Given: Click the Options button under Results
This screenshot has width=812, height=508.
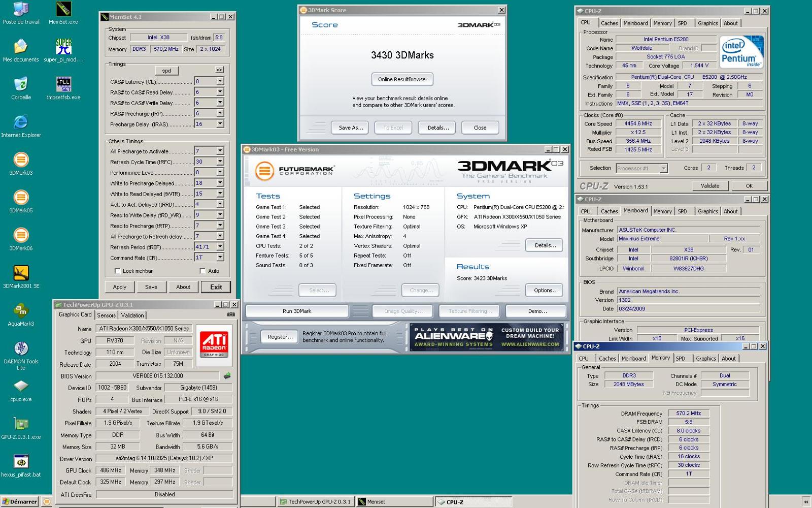Looking at the screenshot, I should [x=546, y=290].
